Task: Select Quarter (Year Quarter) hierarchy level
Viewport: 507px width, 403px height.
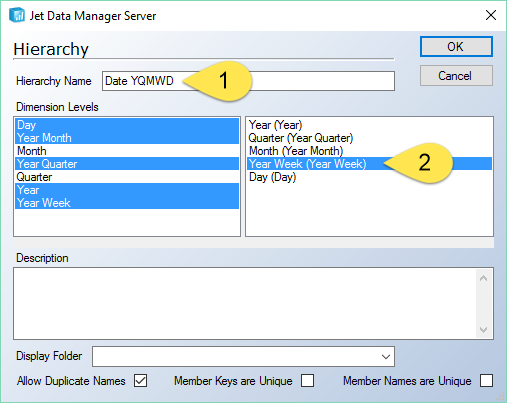Action: coord(301,138)
